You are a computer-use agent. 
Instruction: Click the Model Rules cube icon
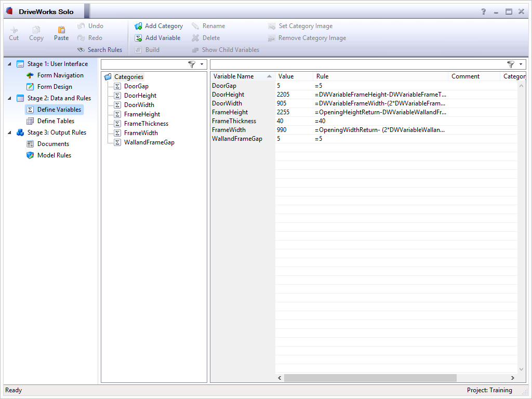[30, 155]
